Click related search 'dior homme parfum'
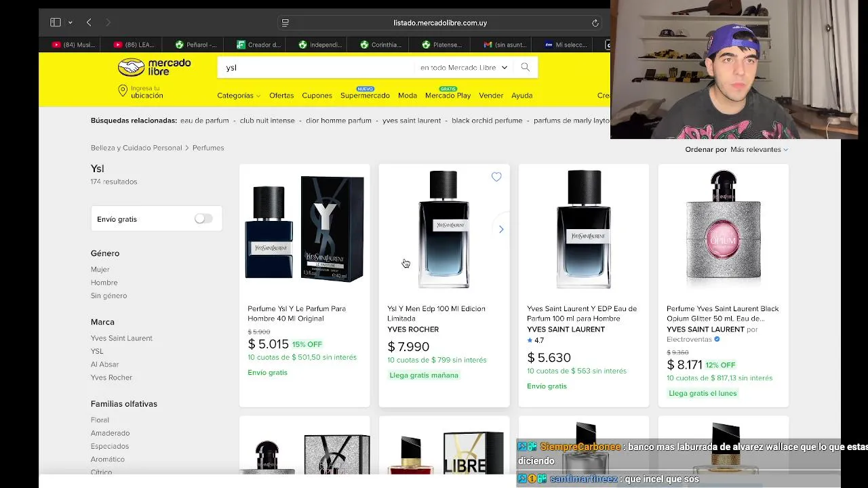The height and width of the screenshot is (488, 868). pyautogui.click(x=338, y=121)
